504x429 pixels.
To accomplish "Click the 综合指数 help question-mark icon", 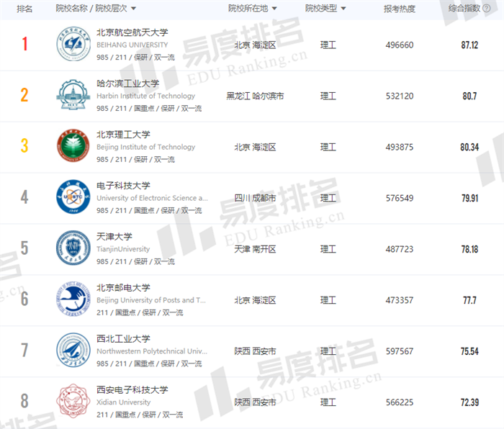I will click(x=487, y=9).
